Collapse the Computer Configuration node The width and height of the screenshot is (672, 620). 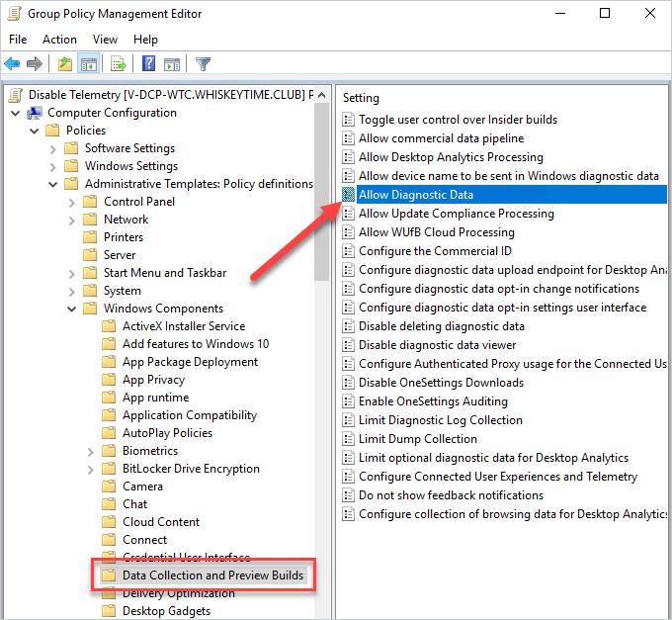click(16, 113)
